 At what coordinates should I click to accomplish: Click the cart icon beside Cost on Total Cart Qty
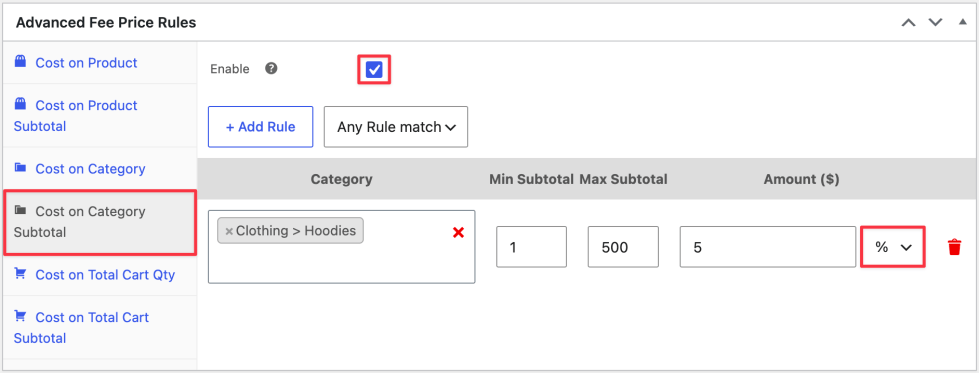(x=21, y=274)
